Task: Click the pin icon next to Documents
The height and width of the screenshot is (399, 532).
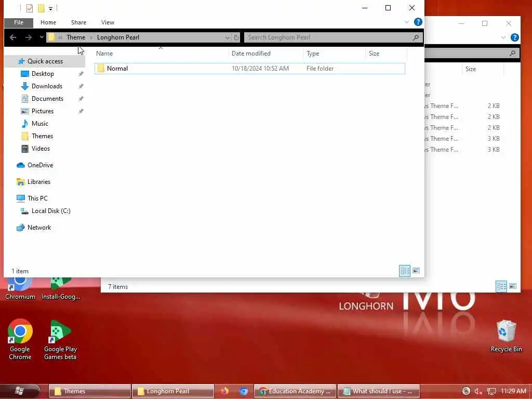Action: coord(81,99)
